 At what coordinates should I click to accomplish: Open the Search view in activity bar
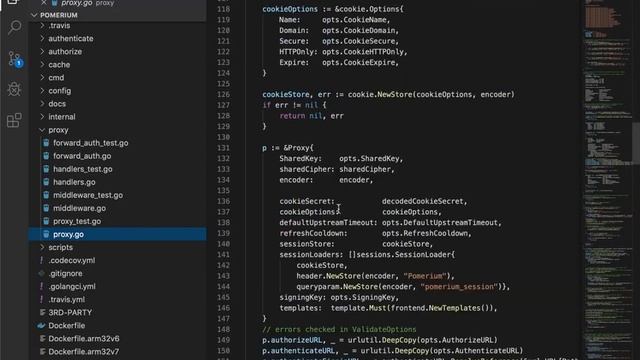[x=15, y=28]
